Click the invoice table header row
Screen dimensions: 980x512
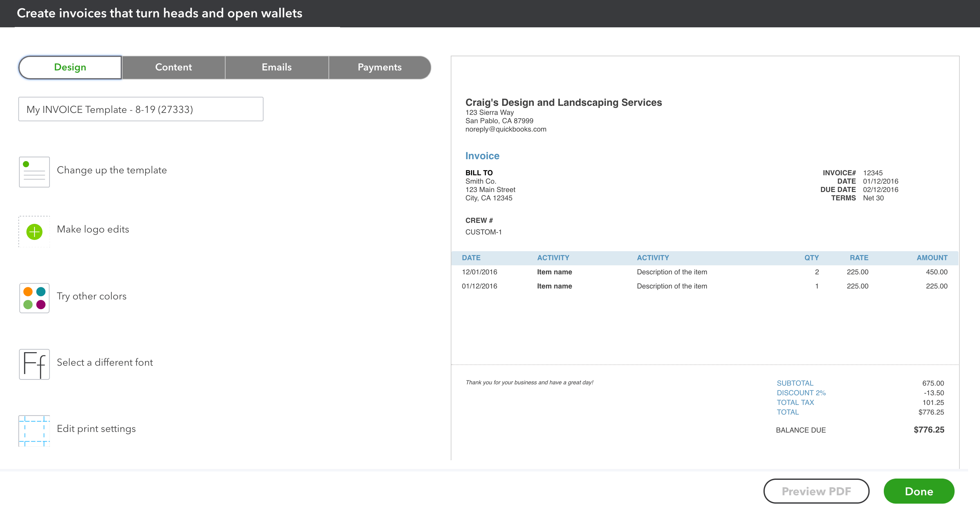705,258
